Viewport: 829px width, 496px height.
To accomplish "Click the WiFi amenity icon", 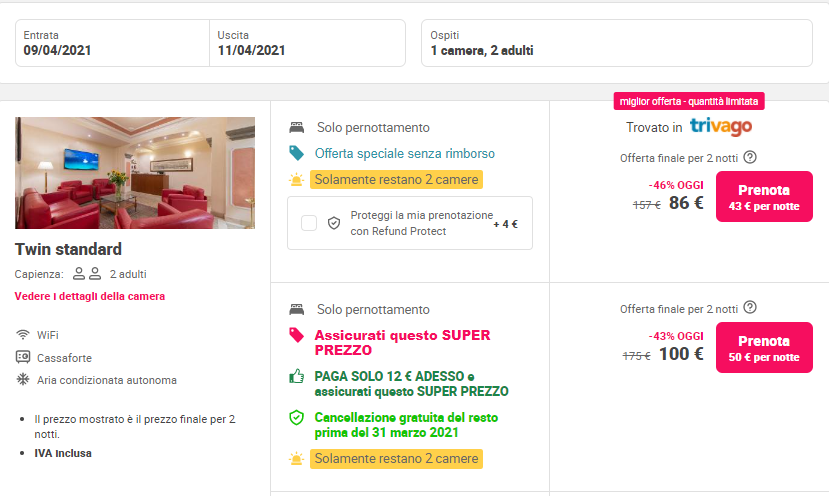I will [23, 334].
